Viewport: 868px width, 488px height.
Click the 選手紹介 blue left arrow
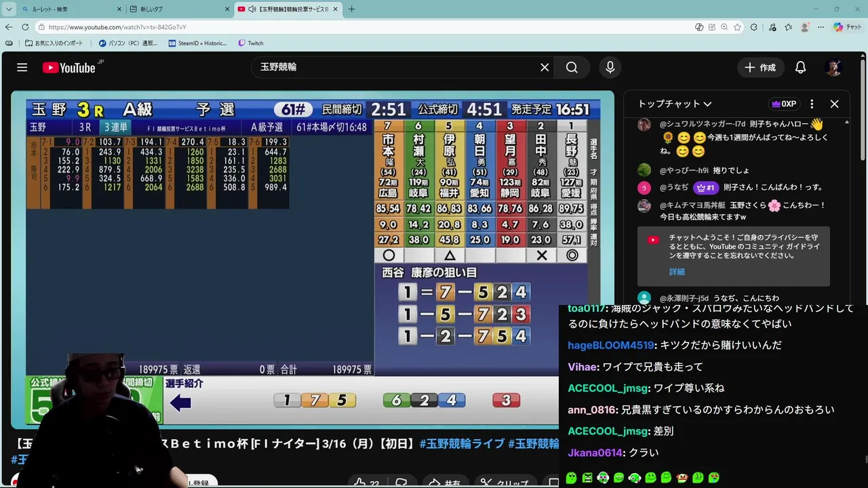point(180,403)
